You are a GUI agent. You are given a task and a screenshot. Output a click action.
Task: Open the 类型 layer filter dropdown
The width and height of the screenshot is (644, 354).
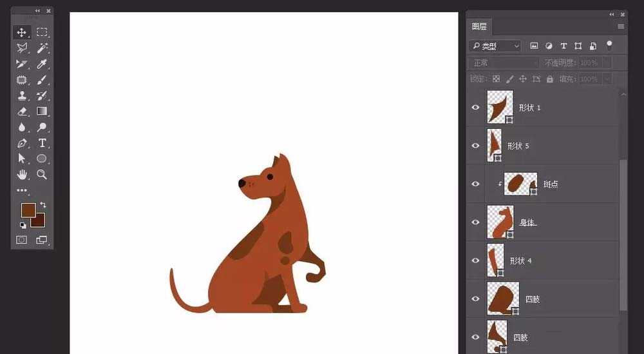[495, 46]
